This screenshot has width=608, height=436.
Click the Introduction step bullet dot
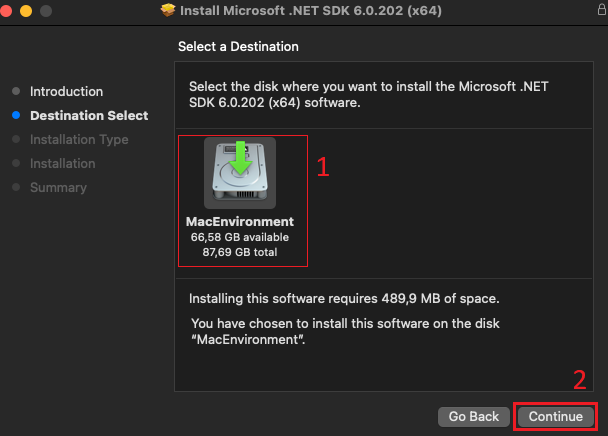click(x=16, y=91)
